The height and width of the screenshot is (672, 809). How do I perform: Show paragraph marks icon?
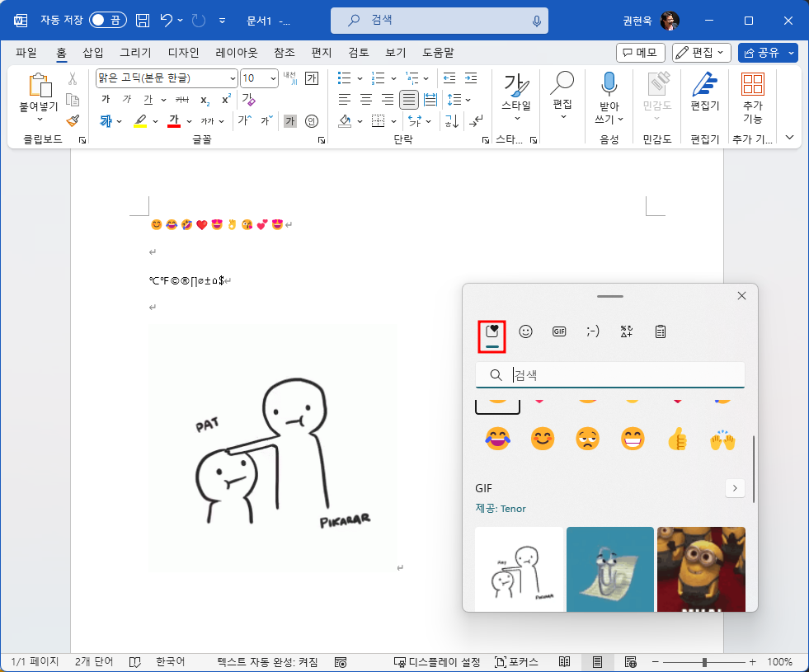point(476,121)
